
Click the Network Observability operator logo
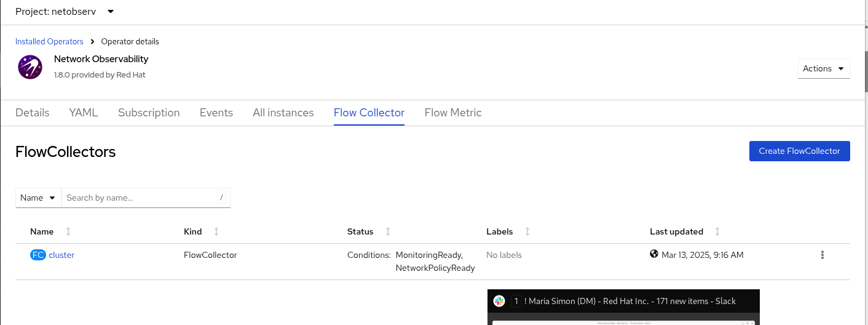pos(30,66)
